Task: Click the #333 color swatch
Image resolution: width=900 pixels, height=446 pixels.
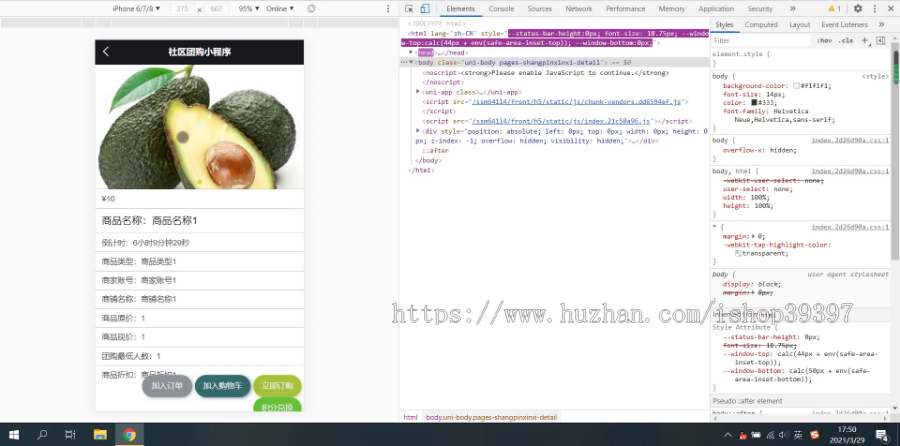Action: tap(754, 103)
